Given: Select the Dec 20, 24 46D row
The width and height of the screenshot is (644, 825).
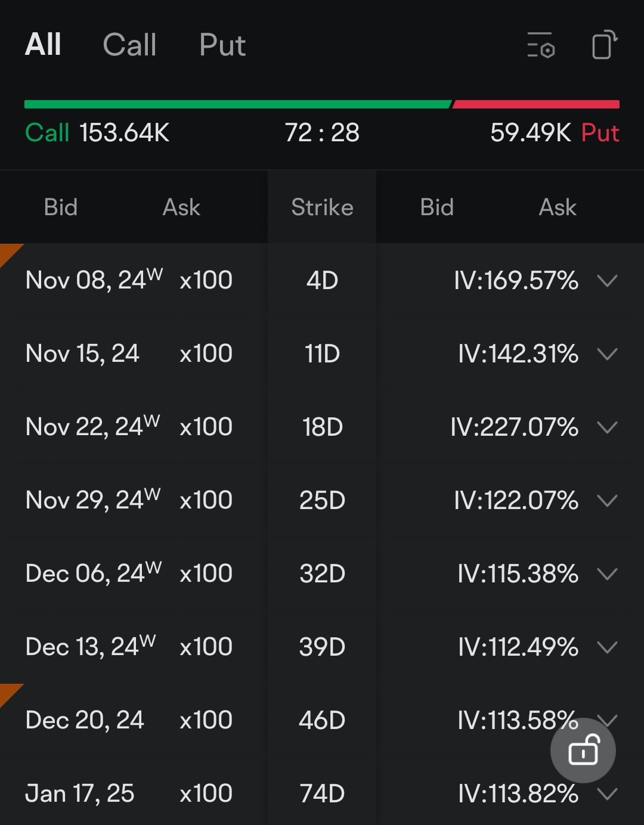Looking at the screenshot, I should [x=322, y=720].
